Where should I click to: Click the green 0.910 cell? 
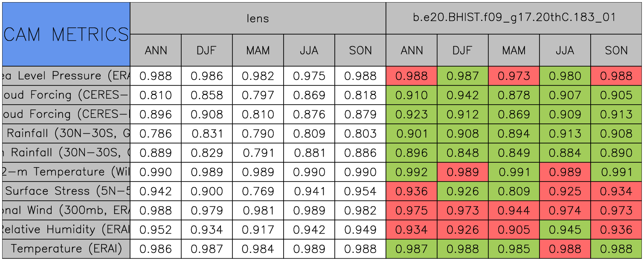point(412,95)
